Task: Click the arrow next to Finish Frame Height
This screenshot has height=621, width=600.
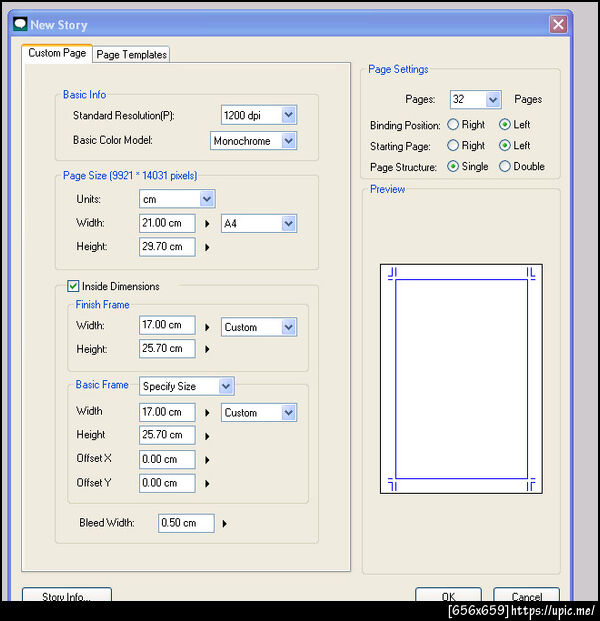Action: (x=207, y=349)
